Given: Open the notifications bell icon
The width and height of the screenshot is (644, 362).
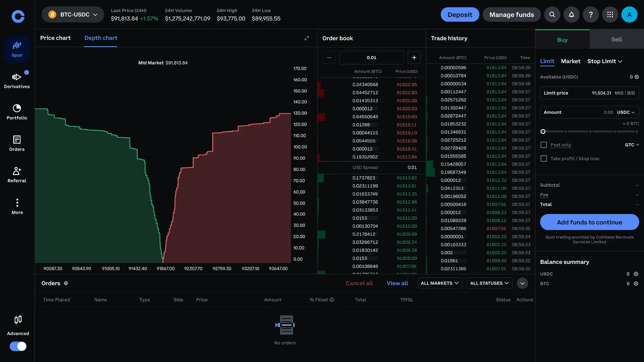Looking at the screenshot, I should point(571,14).
